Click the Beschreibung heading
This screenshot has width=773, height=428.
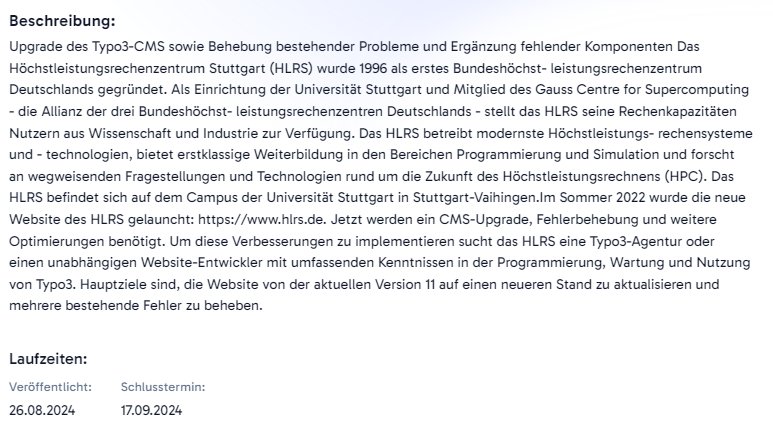(62, 21)
